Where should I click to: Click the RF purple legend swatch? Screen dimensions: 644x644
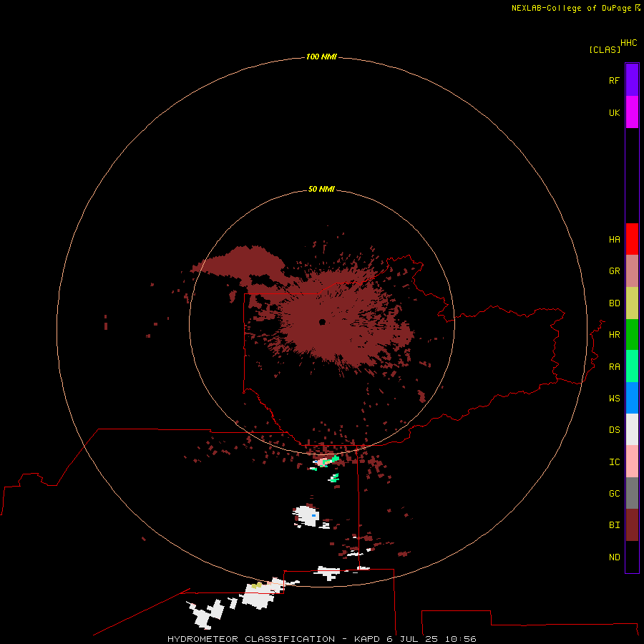pos(632,80)
